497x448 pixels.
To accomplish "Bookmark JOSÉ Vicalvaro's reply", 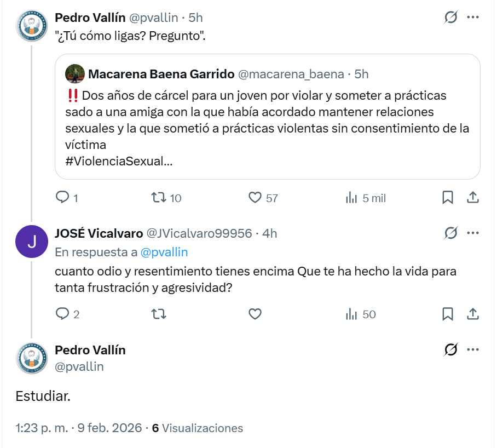I will point(447,314).
